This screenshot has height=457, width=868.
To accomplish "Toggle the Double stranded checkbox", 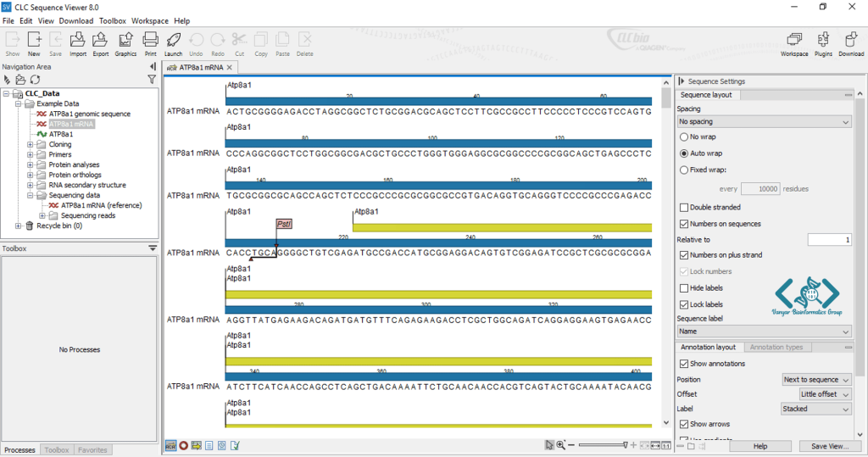I will click(684, 207).
